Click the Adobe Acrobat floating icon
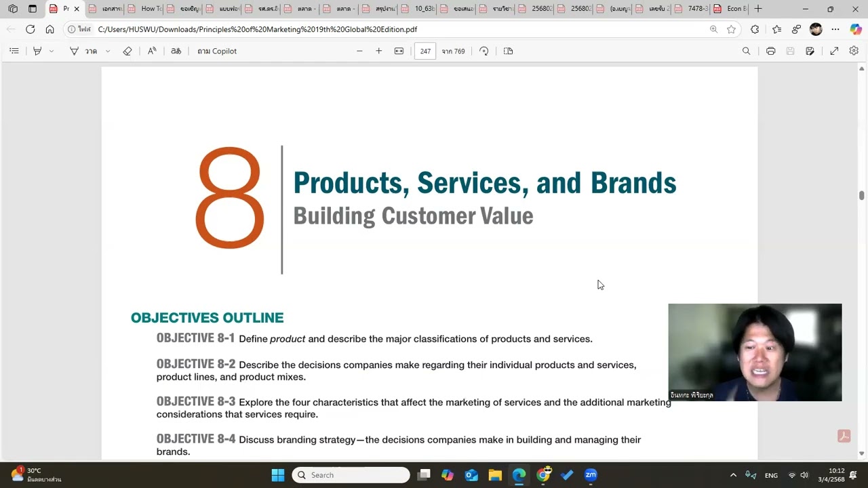Viewport: 868px width, 488px height. coord(844,436)
